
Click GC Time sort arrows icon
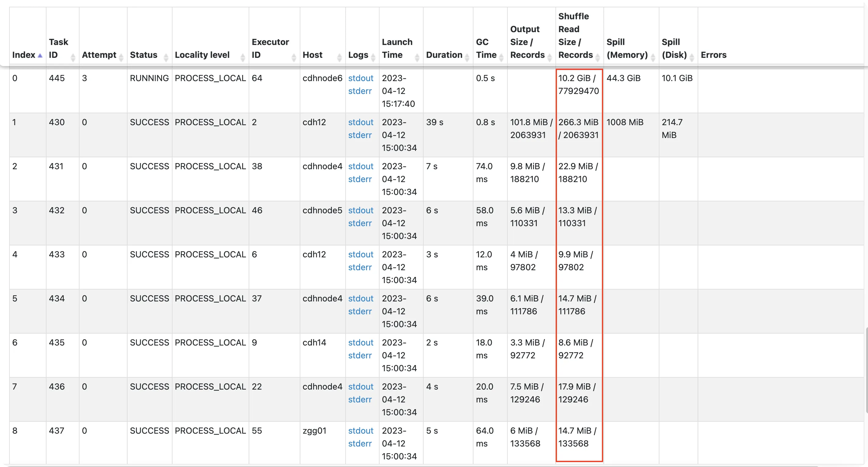coord(501,58)
